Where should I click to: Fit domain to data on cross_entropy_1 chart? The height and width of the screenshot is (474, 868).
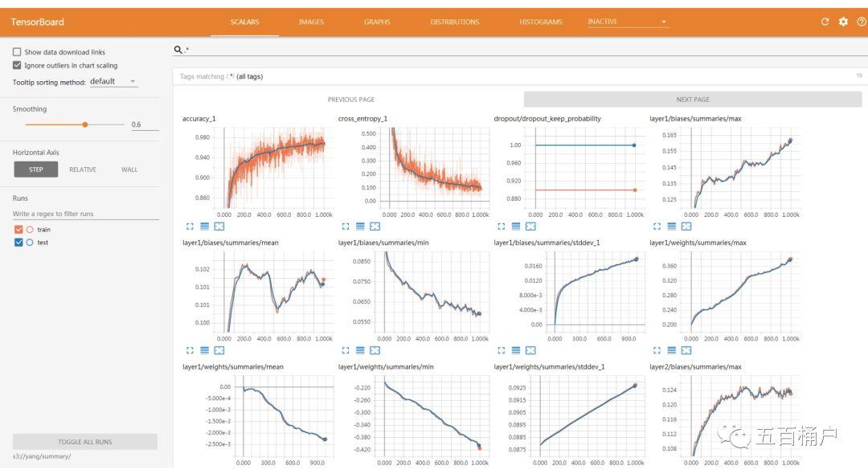point(375,227)
